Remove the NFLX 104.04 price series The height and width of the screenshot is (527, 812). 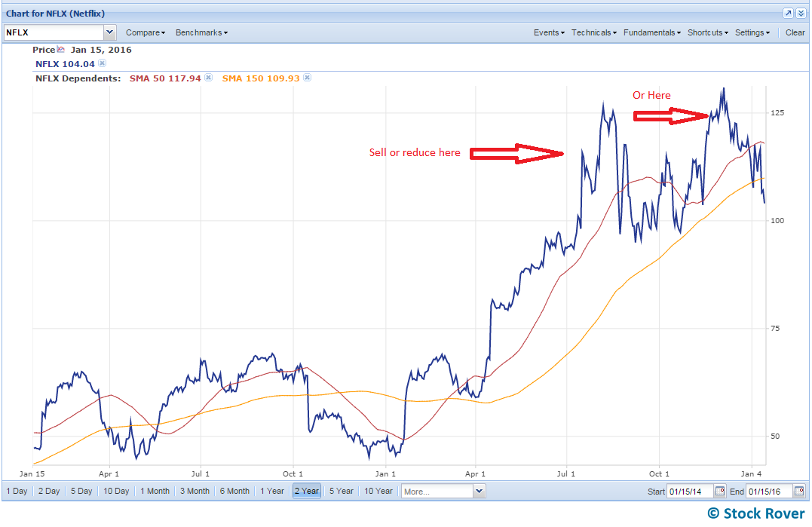pyautogui.click(x=102, y=63)
